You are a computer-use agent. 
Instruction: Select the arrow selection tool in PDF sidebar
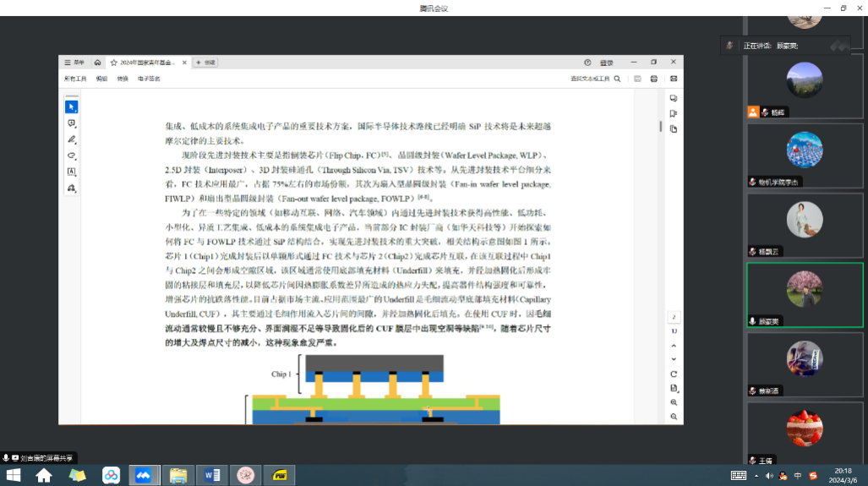tap(72, 106)
